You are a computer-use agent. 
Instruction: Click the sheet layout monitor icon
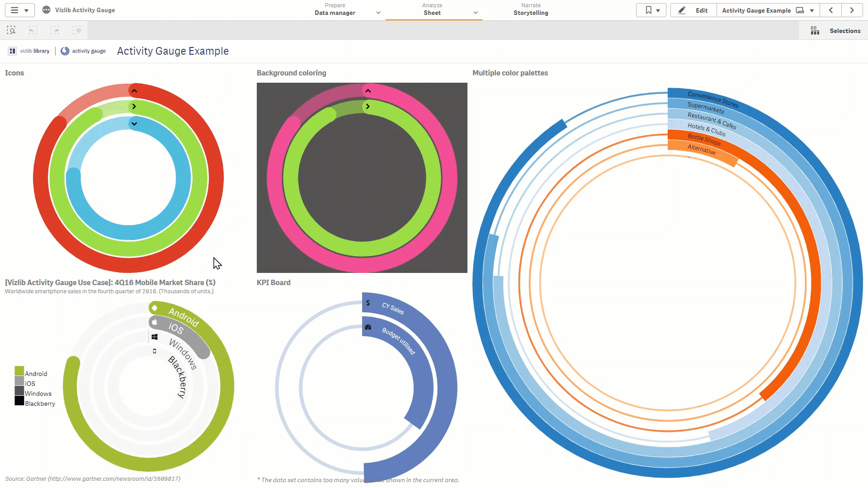800,10
